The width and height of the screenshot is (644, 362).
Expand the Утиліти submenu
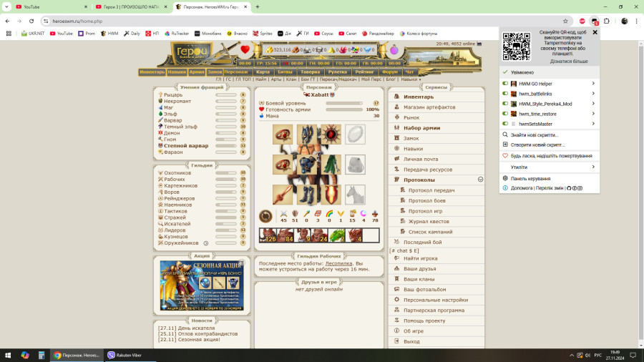(x=549, y=167)
